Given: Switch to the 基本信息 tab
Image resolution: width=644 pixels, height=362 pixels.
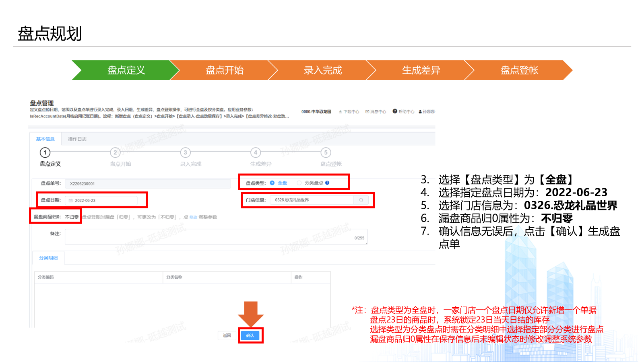Looking at the screenshot, I should coord(45,139).
